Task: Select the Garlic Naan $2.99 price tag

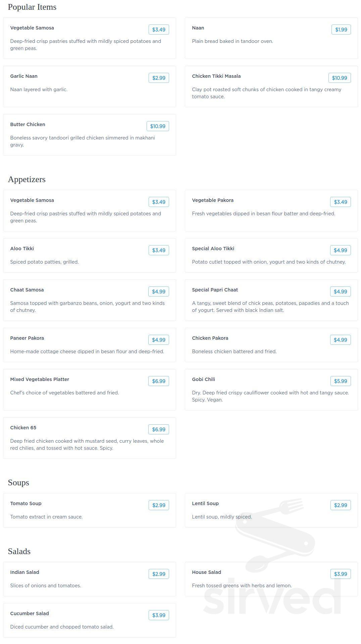Action: point(159,78)
